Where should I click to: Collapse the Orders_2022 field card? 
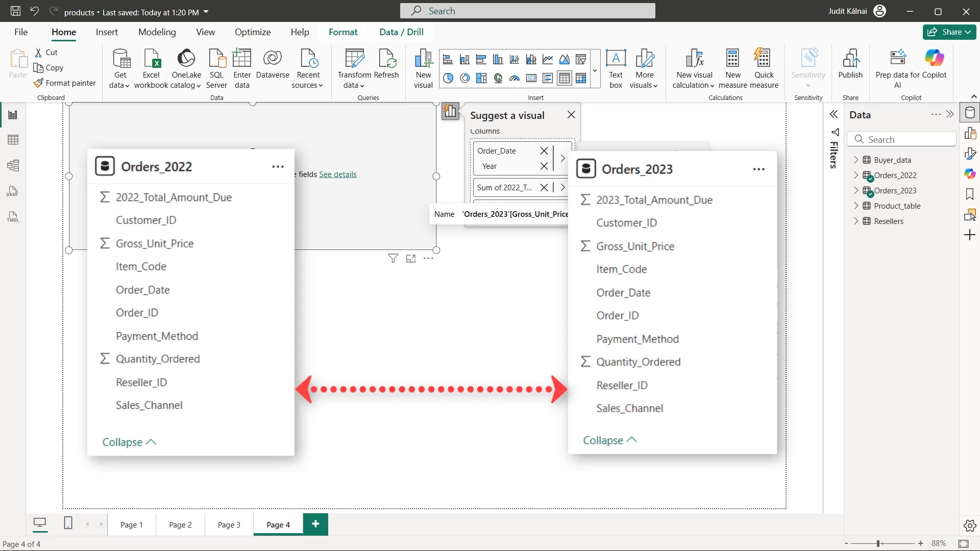pos(129,442)
